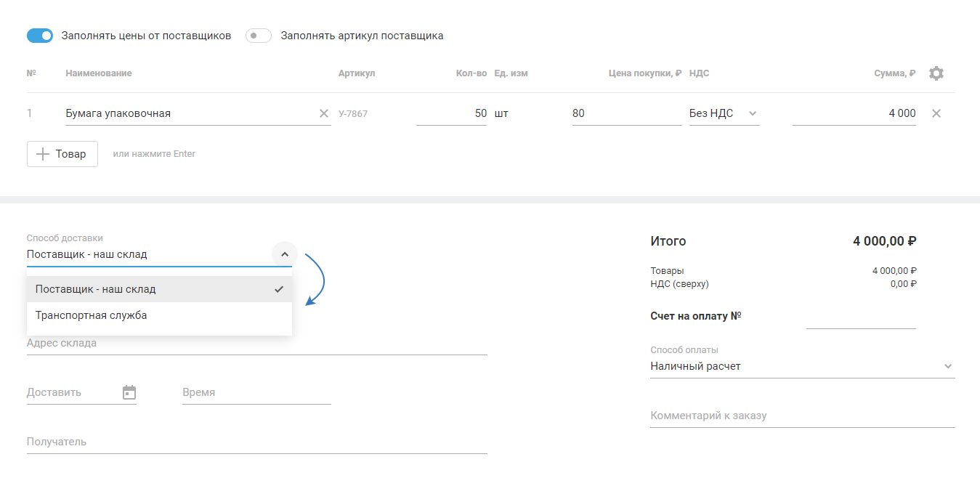Open the calendar picker for Доставить
The width and height of the screenshot is (980, 494).
click(129, 392)
